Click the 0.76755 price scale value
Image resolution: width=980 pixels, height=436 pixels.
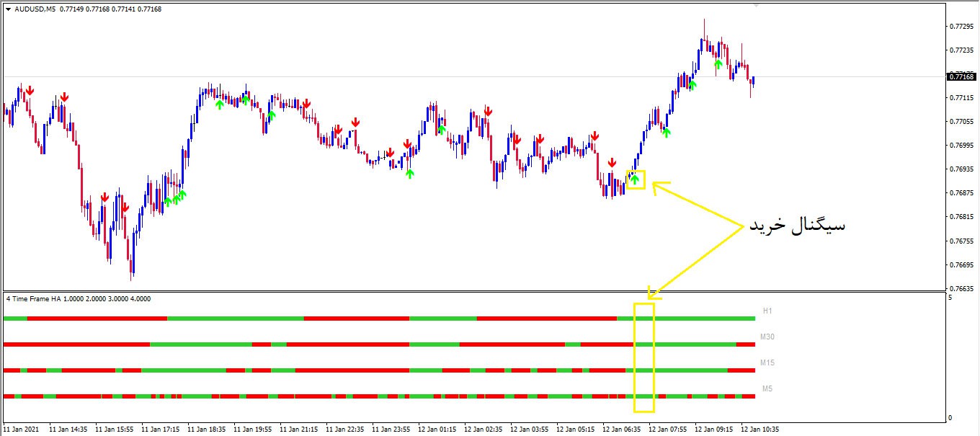[x=963, y=241]
